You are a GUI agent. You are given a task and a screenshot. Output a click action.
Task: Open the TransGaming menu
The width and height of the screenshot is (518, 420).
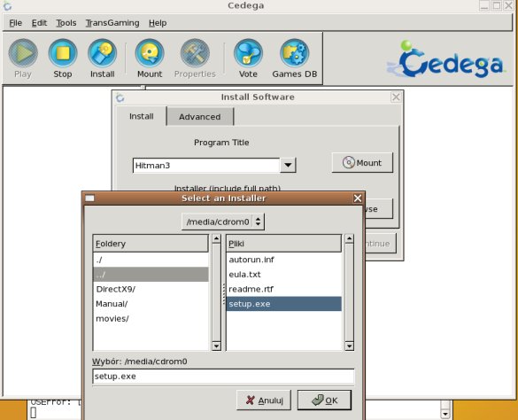coord(112,23)
